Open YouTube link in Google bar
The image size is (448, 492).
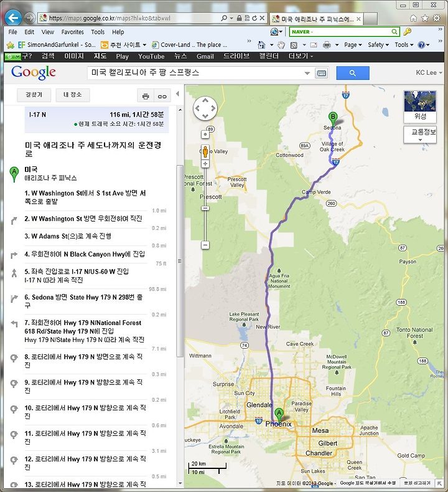151,57
